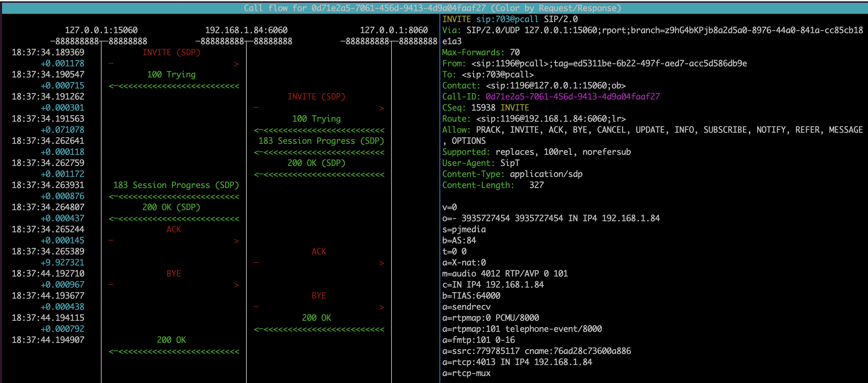The image size is (868, 383).
Task: Click the 192.168.1.84:6060 column header
Action: (x=246, y=30)
